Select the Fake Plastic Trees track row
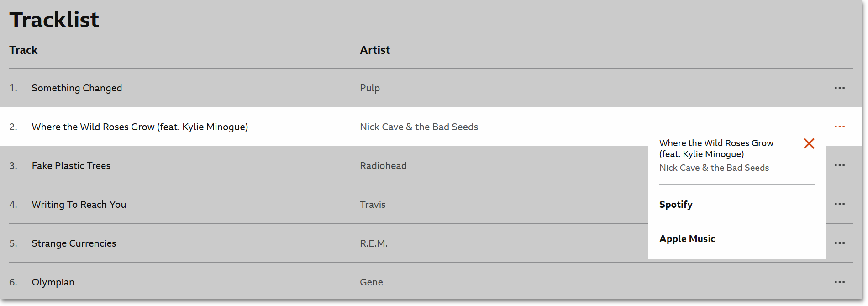868x306 pixels. (71, 165)
